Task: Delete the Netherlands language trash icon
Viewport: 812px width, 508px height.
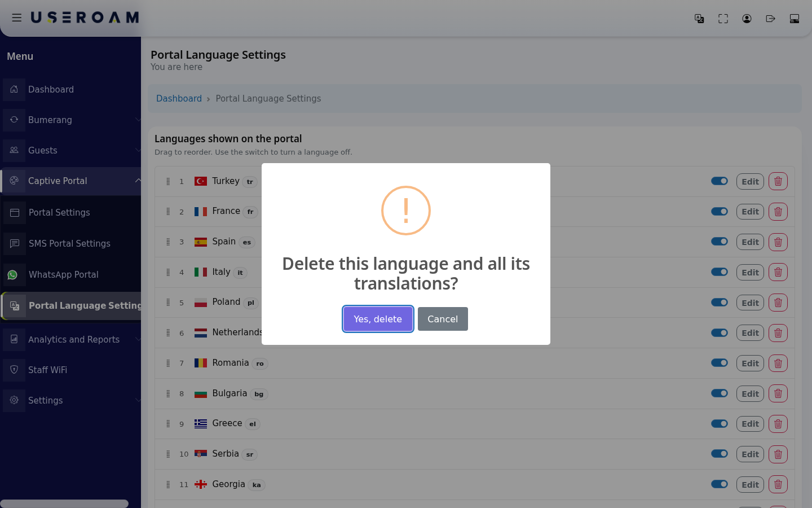Action: click(x=778, y=333)
